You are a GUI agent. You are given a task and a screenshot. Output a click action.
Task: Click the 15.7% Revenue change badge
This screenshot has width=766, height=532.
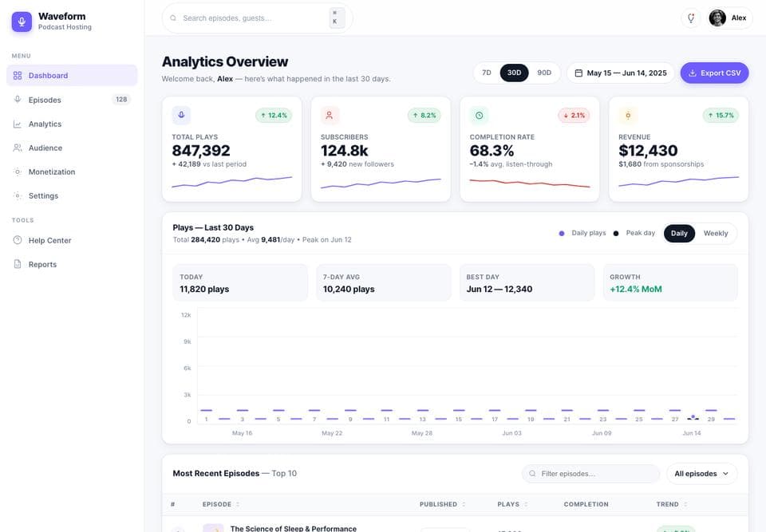[721, 116]
